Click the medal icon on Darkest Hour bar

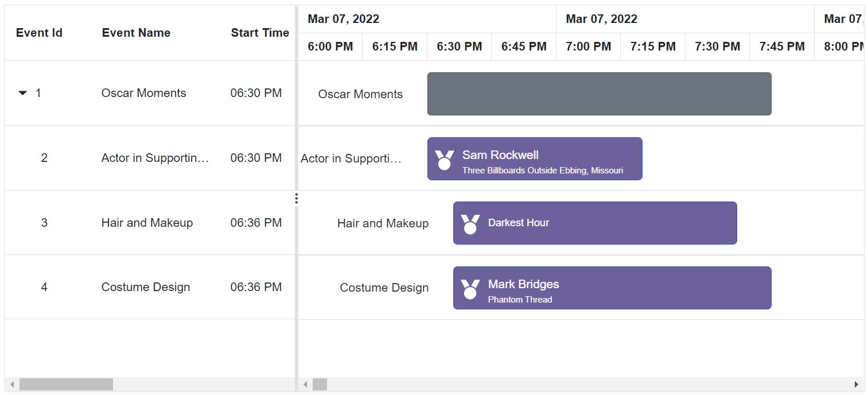point(470,224)
